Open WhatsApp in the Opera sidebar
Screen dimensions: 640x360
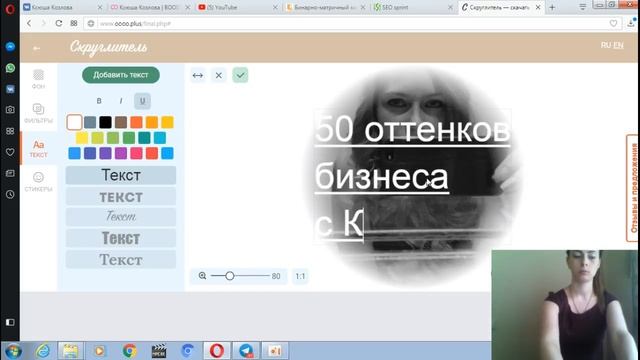[10, 68]
